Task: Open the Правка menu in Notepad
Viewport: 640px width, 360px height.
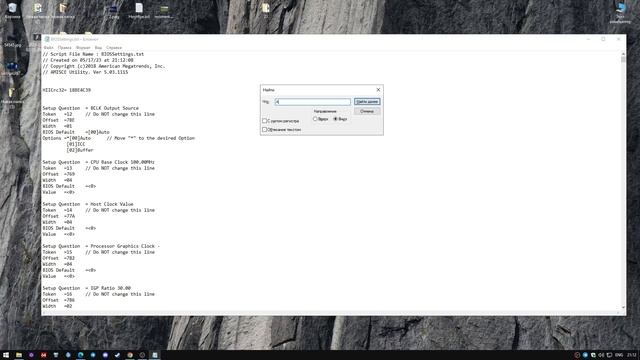Action: (x=64, y=47)
